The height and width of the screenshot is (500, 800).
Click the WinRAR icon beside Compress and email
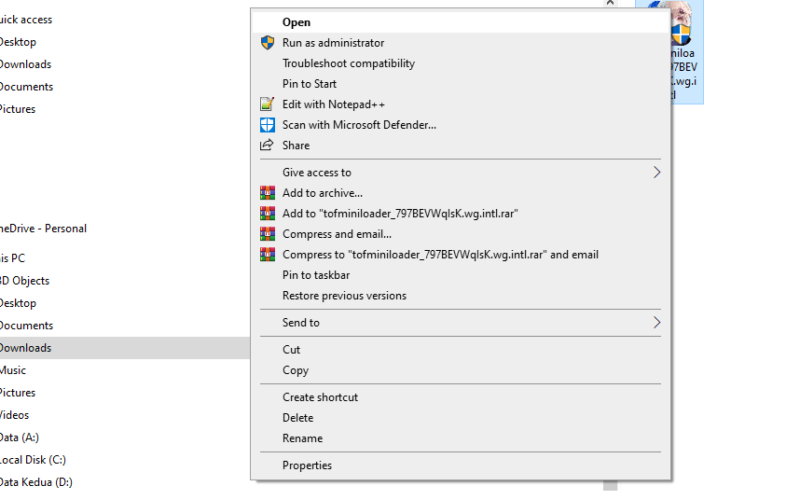pyautogui.click(x=267, y=234)
